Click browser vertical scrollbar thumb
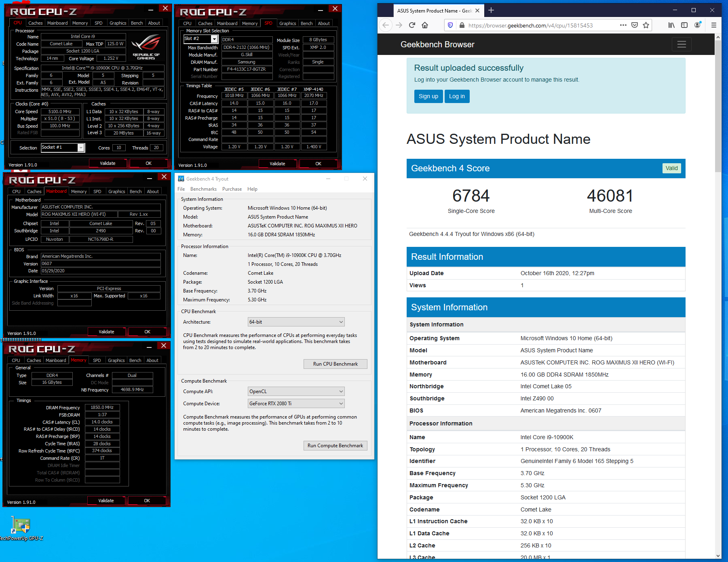 [718, 106]
